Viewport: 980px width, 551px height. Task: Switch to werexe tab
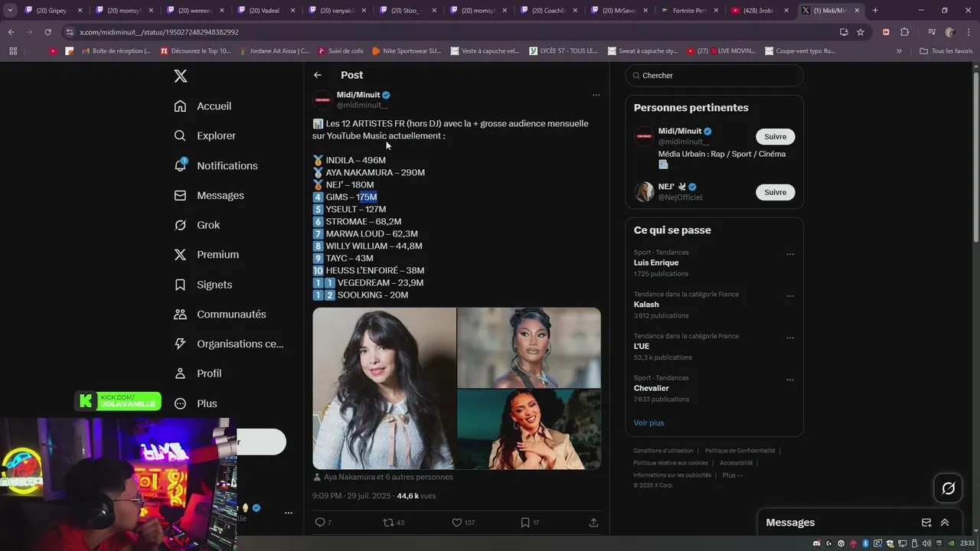(x=194, y=11)
